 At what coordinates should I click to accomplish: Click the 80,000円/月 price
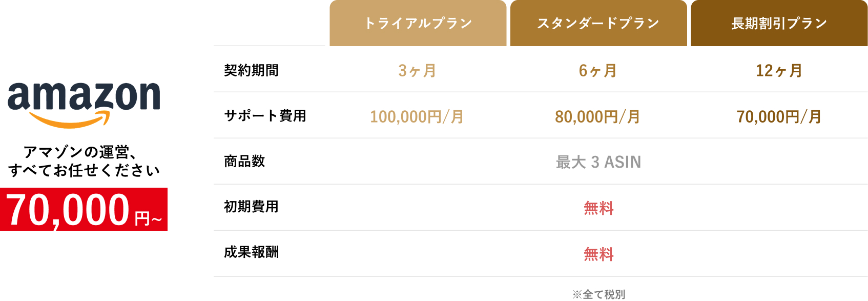(598, 117)
